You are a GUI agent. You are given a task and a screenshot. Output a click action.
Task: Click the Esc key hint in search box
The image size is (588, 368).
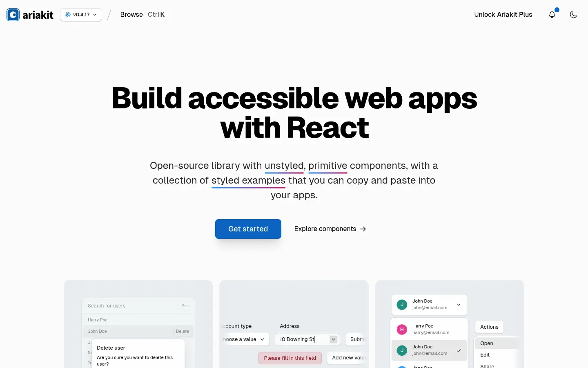185,306
